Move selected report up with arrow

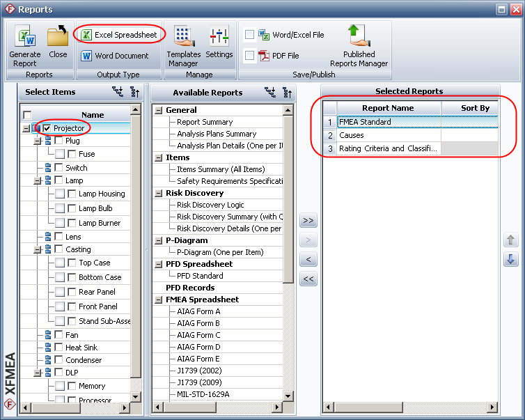click(x=511, y=240)
